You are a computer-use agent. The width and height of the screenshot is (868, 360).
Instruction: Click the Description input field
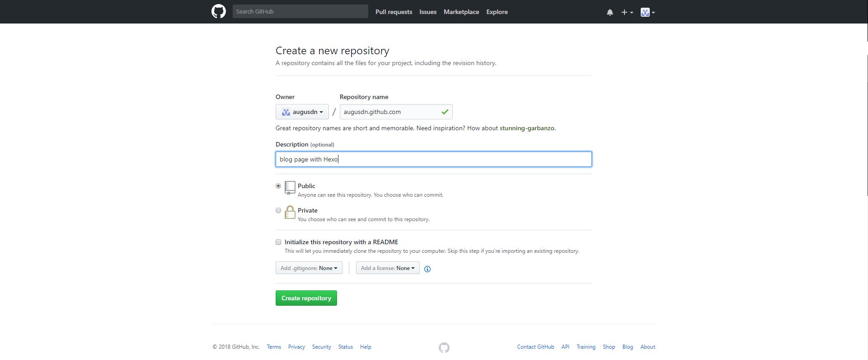coord(434,159)
